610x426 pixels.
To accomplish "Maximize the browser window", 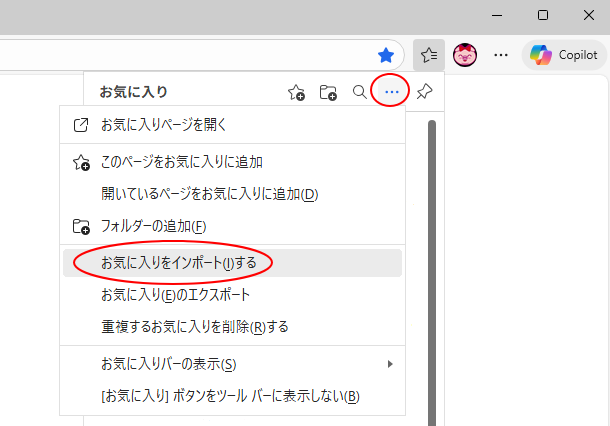I will click(543, 16).
